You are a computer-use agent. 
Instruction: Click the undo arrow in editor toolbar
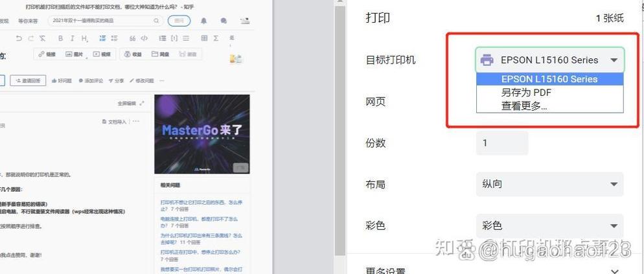(19, 38)
